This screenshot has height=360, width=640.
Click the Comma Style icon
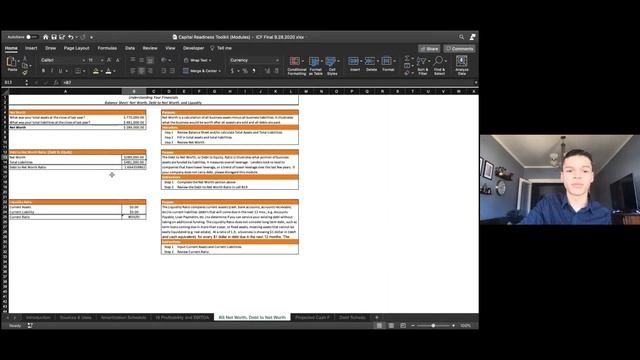pos(254,71)
